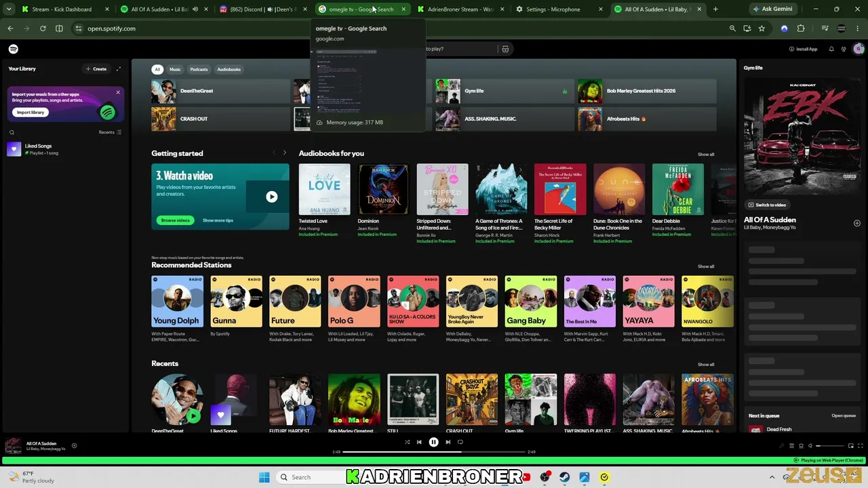This screenshot has height=488, width=868.
Task: Skip to the next track
Action: (x=448, y=442)
